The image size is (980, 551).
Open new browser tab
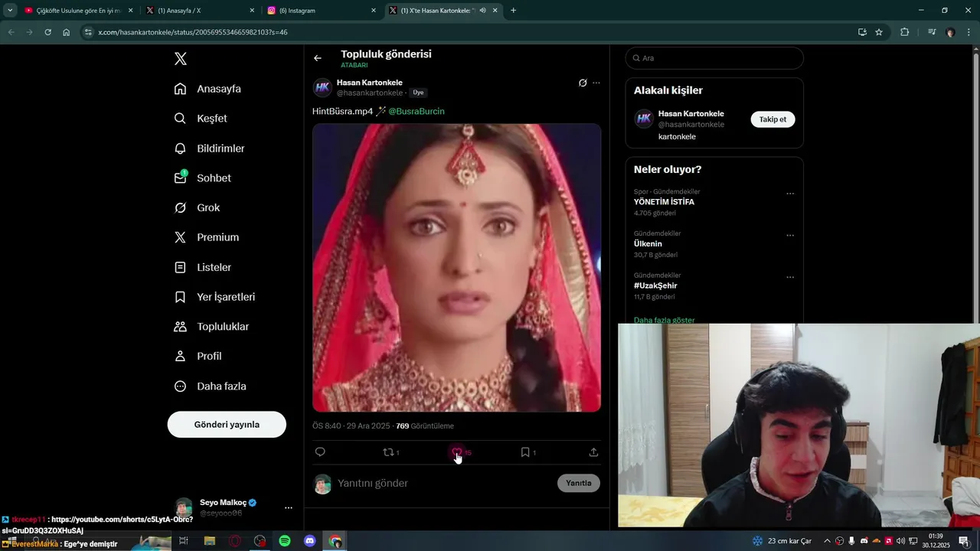[x=513, y=11]
